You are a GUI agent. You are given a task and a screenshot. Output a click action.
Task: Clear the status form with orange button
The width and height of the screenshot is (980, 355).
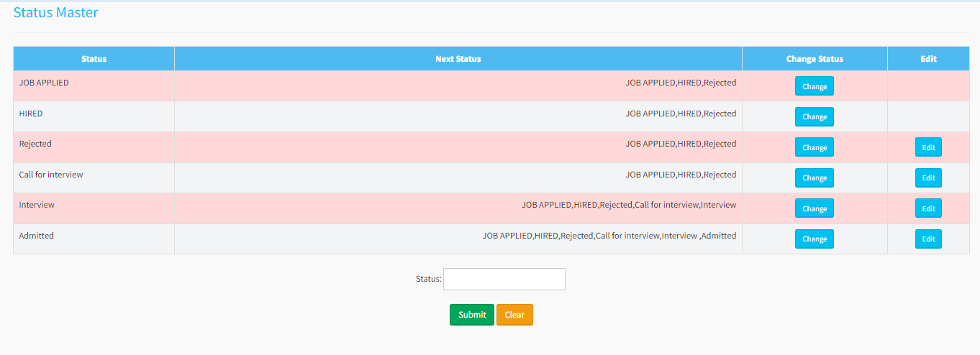pos(514,315)
